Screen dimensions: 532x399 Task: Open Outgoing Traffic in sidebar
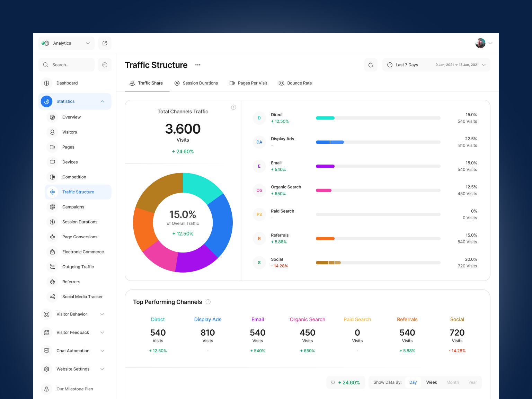[78, 267]
